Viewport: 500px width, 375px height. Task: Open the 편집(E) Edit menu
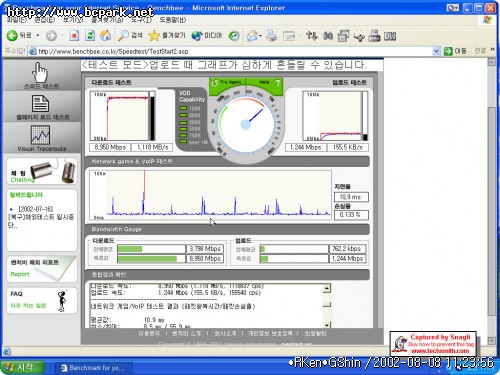point(45,20)
